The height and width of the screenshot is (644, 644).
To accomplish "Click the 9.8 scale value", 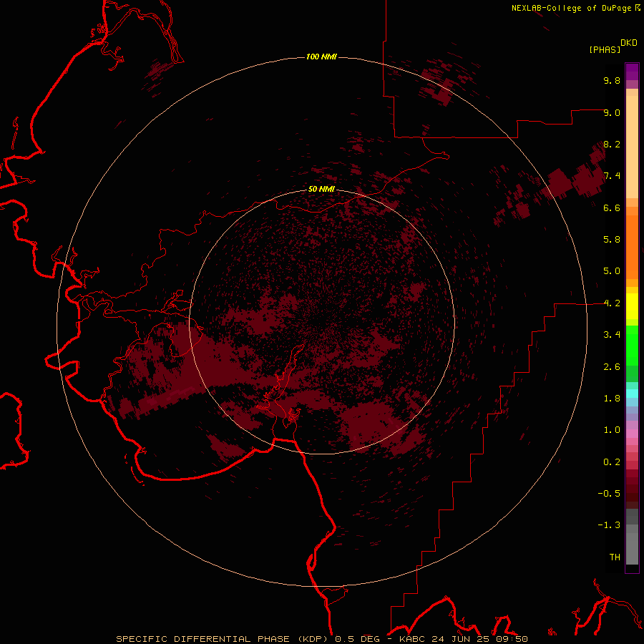I will coord(612,80).
